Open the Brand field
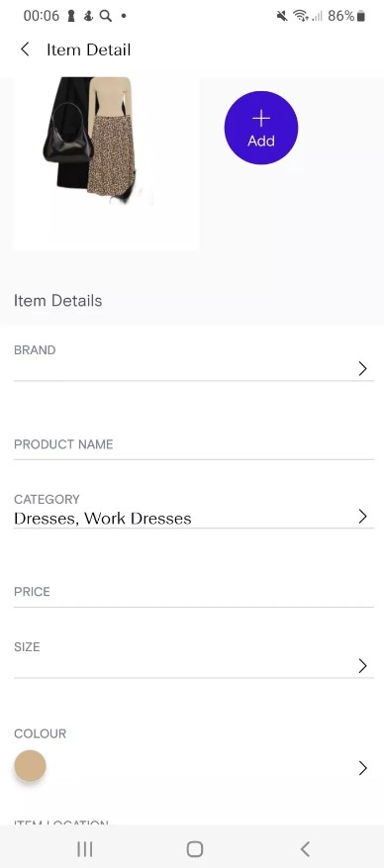384x868 pixels. click(194, 361)
